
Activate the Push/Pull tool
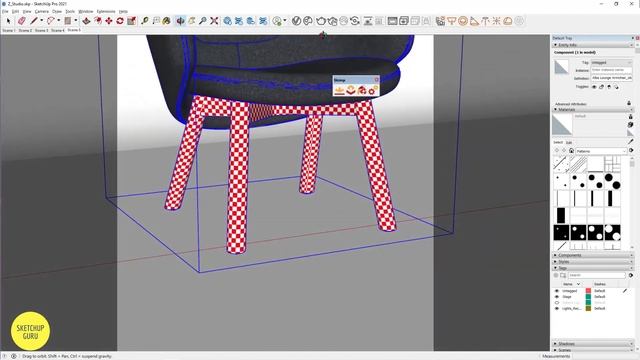(x=86, y=21)
